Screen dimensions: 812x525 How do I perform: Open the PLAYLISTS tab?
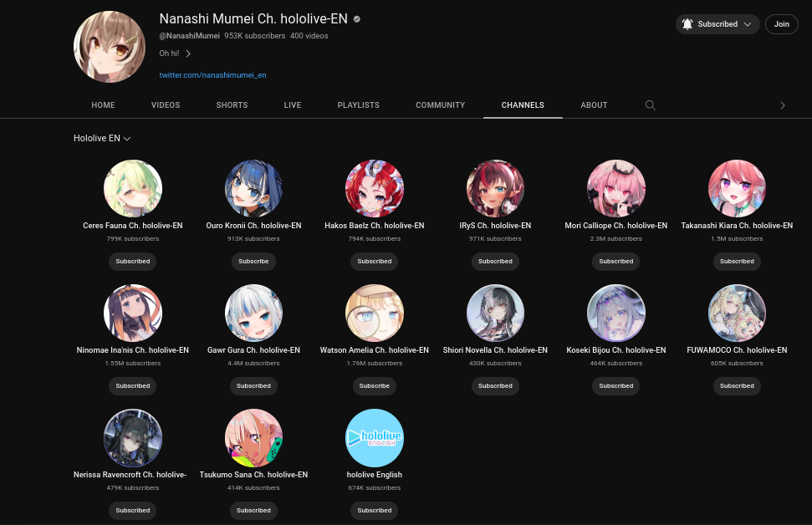coord(359,105)
